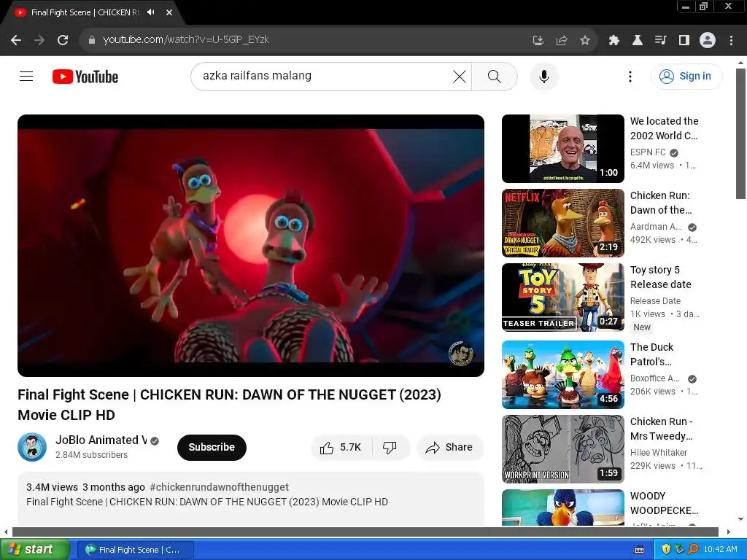Click the install app icon in address bar

tap(538, 40)
